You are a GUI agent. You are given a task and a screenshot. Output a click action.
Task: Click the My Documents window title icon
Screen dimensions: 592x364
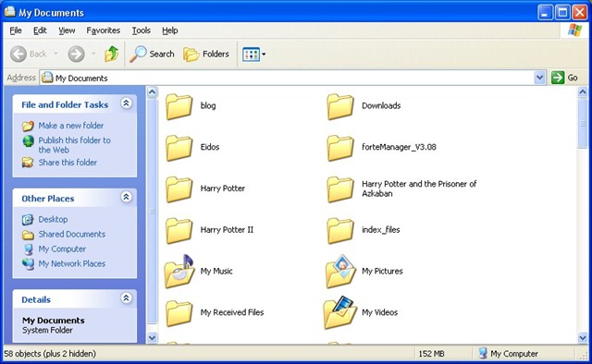10,12
